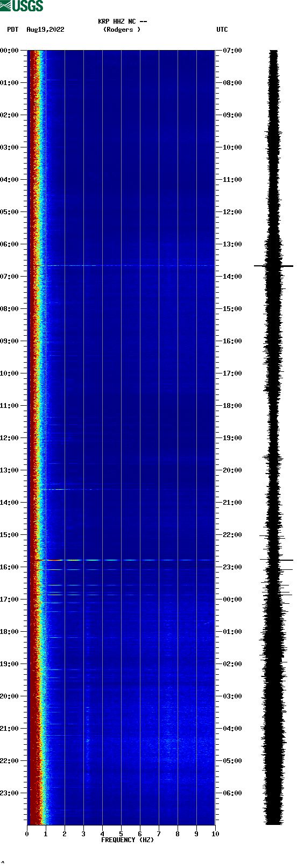Click the 06:00 UTC time label
297x868 pixels.
click(232, 793)
